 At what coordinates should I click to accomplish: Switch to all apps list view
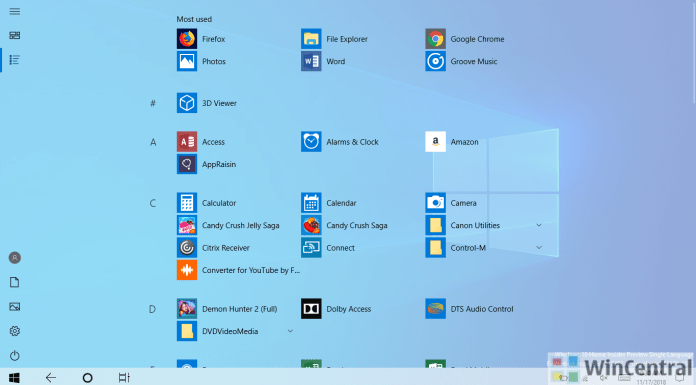tap(15, 60)
